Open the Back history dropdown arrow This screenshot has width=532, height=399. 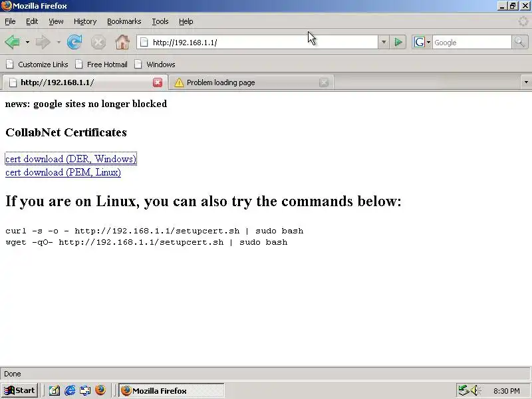coord(27,43)
